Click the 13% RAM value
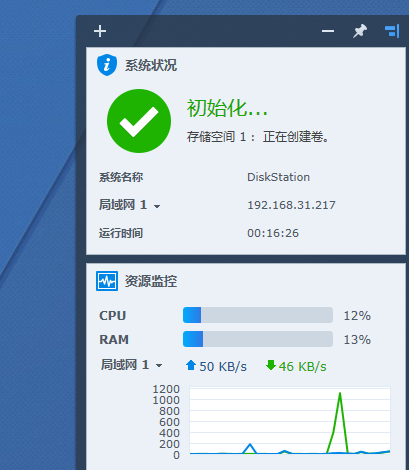Image resolution: width=409 pixels, height=470 pixels. coord(357,340)
